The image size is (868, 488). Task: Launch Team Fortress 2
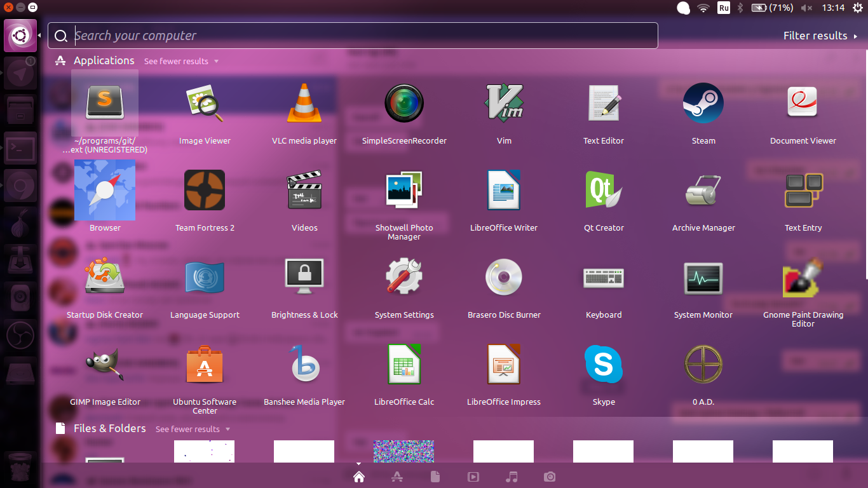205,189
